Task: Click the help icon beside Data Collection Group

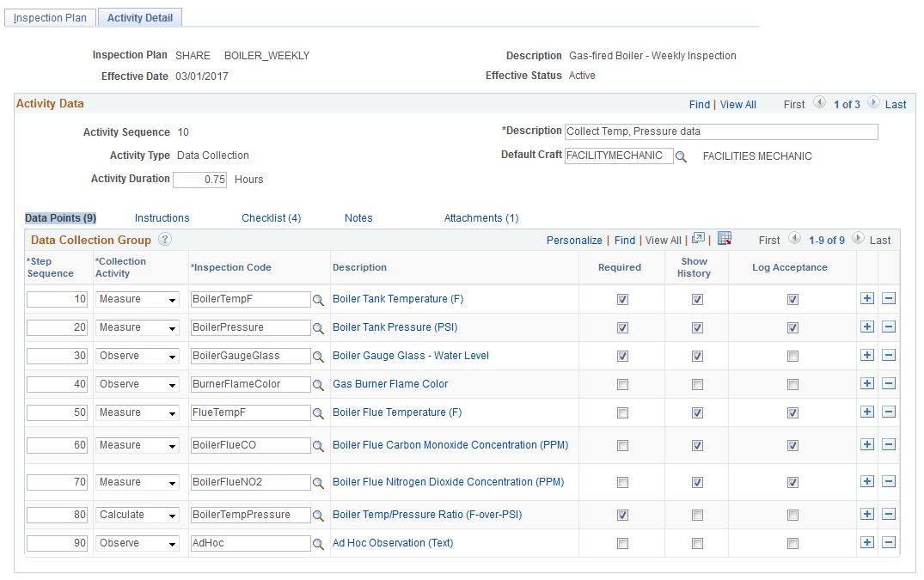Action: point(164,240)
